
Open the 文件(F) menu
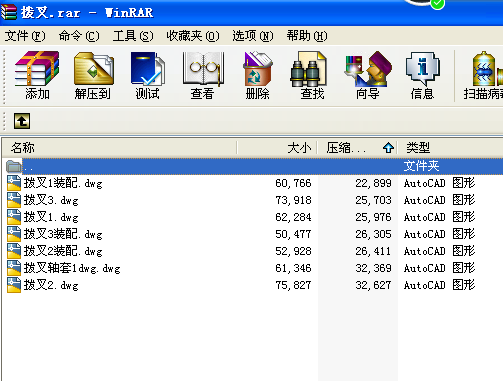pos(25,36)
